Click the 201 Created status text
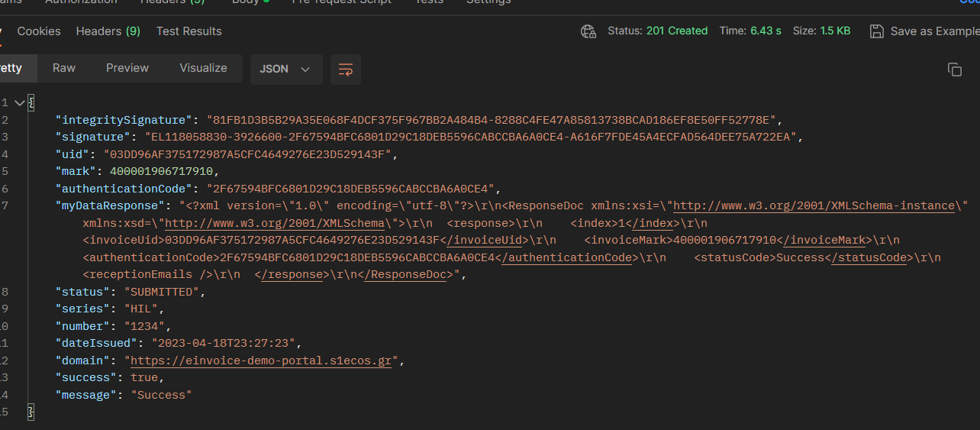The image size is (980, 430). 676,31
